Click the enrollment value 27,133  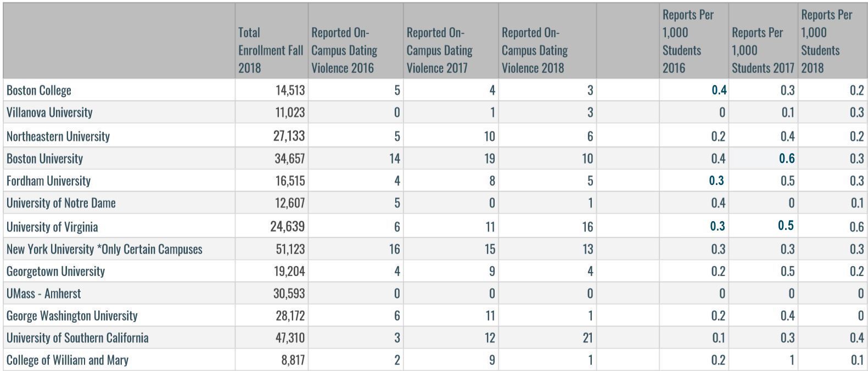click(289, 136)
